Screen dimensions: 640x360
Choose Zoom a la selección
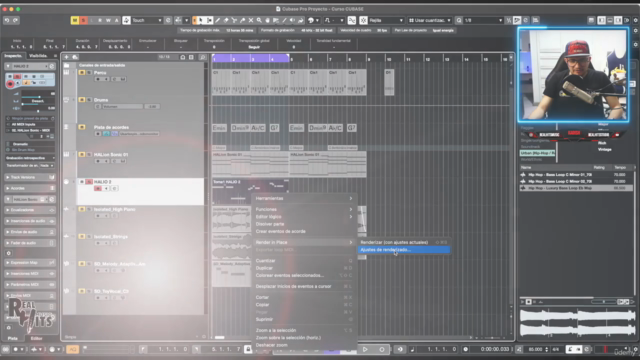[304, 331]
